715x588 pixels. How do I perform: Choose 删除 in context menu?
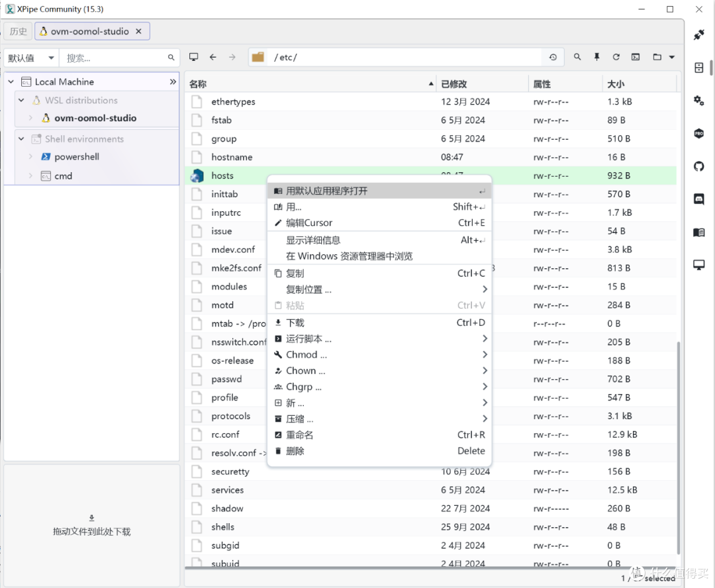tap(379, 451)
